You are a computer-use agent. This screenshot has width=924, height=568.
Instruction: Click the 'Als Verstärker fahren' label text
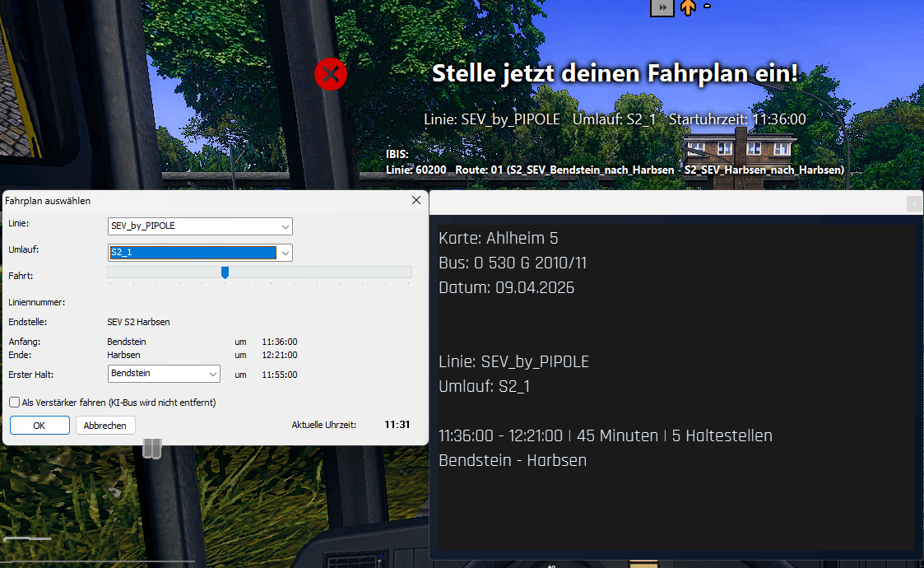118,403
